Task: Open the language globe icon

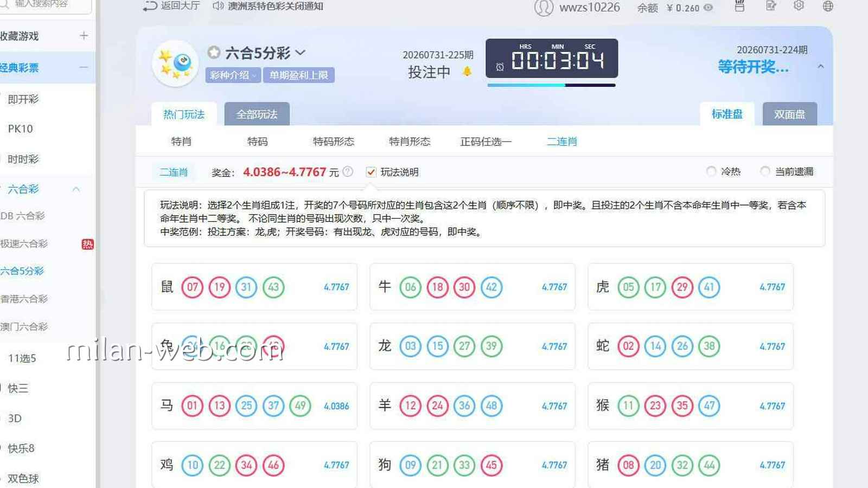Action: coord(828,6)
